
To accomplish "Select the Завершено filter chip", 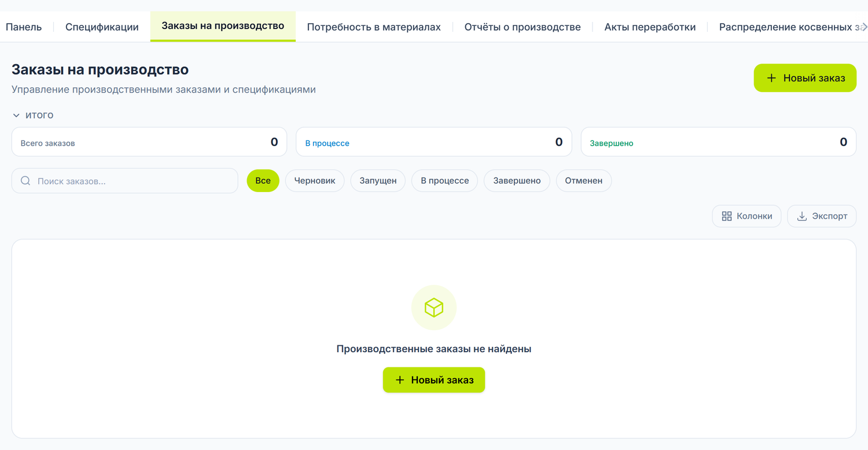I will [517, 181].
